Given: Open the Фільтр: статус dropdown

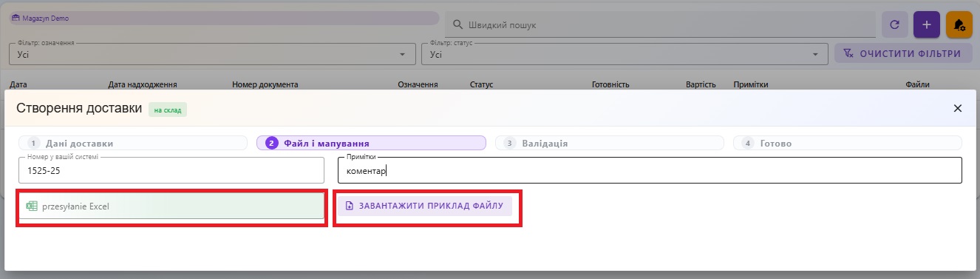Looking at the screenshot, I should click(624, 54).
